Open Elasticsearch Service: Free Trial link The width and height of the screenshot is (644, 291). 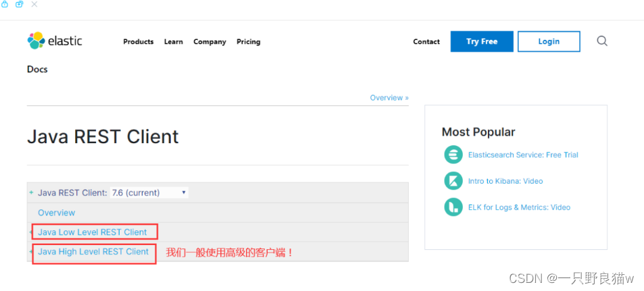pos(523,155)
